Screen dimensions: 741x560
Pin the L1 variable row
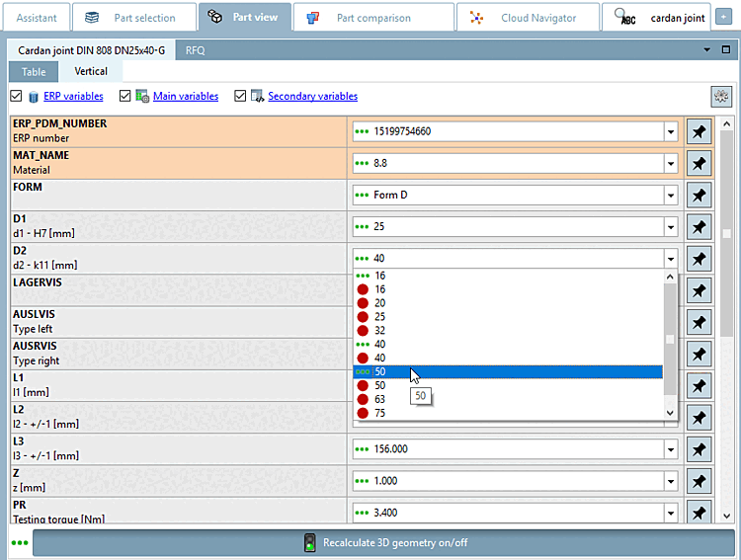tap(699, 385)
